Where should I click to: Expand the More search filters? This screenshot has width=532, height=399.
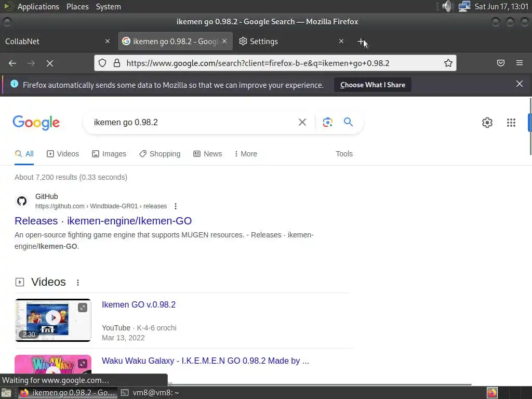pyautogui.click(x=246, y=154)
